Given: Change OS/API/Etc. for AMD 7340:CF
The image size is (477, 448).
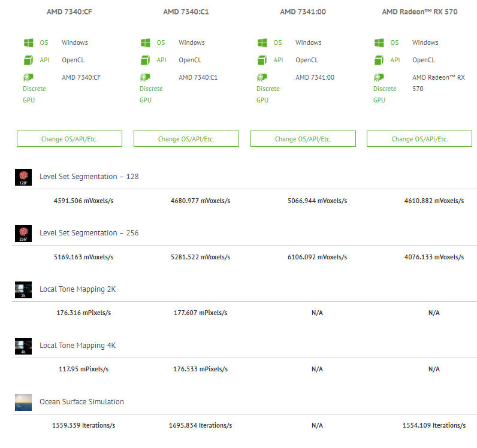Looking at the screenshot, I should 70,139.
